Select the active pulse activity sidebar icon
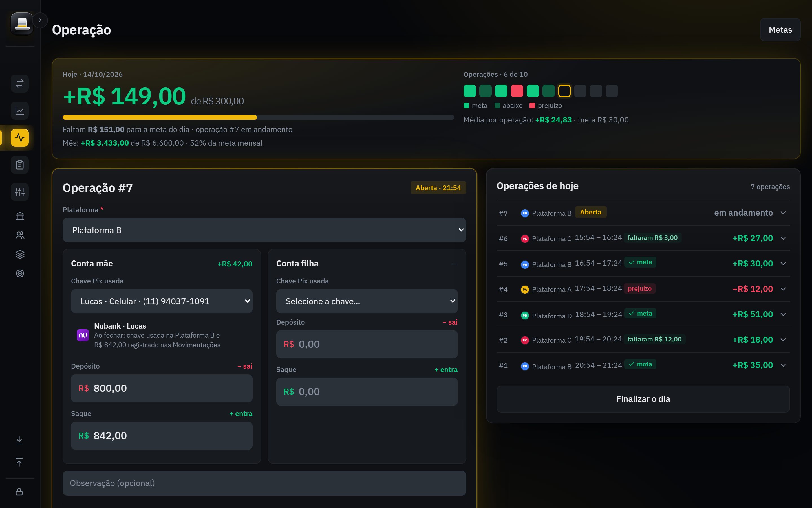This screenshot has height=508, width=812. (x=20, y=138)
